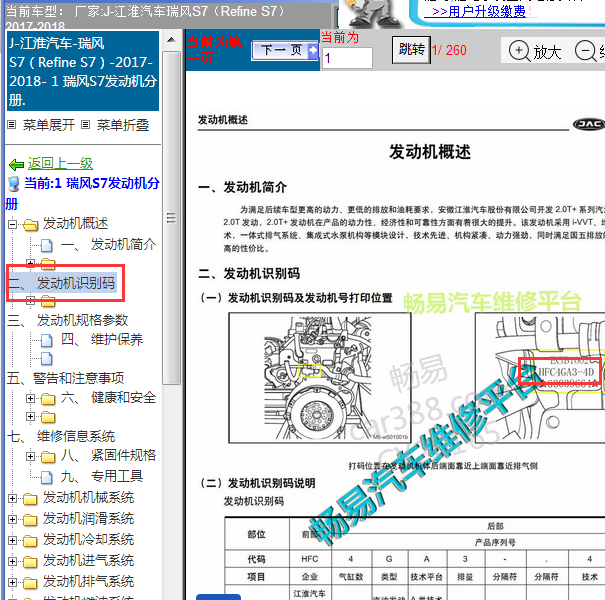Click the icon beside 菜单展开
This screenshot has height=600, width=605.
tap(12, 125)
